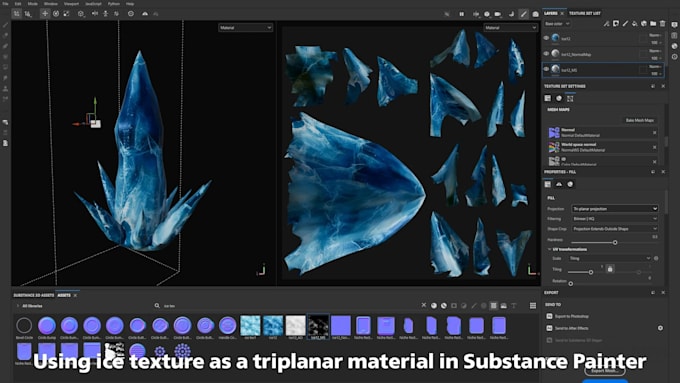
Task: Adjust the Tiling slider handle
Action: [x=591, y=272]
